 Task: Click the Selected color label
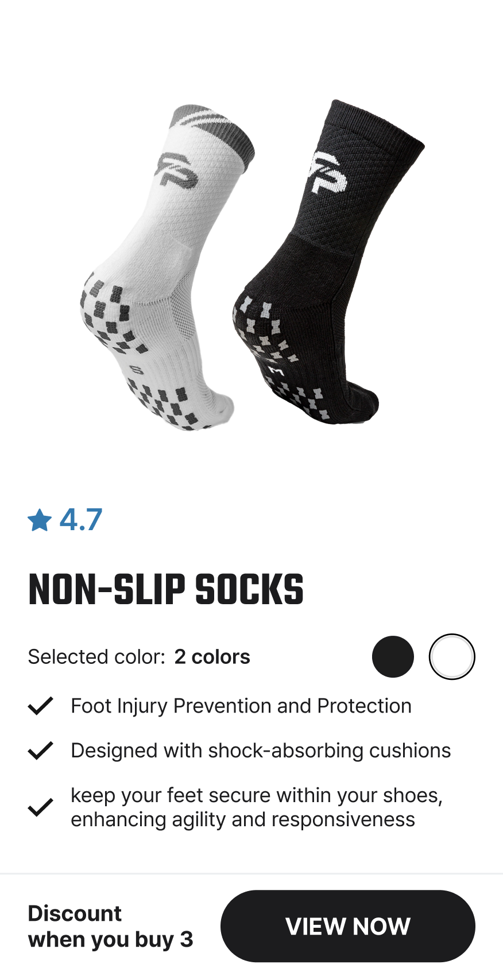tap(96, 657)
